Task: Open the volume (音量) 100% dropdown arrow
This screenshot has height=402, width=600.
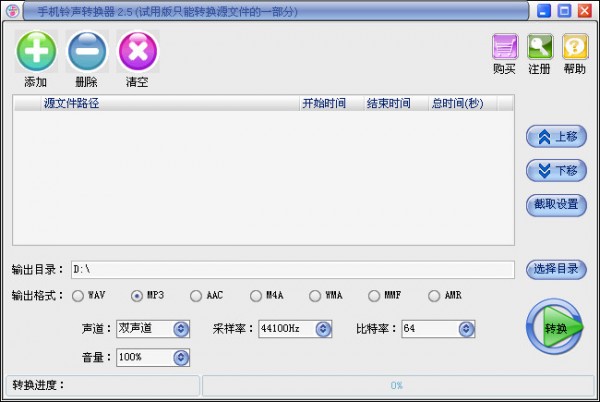Action: (x=181, y=358)
